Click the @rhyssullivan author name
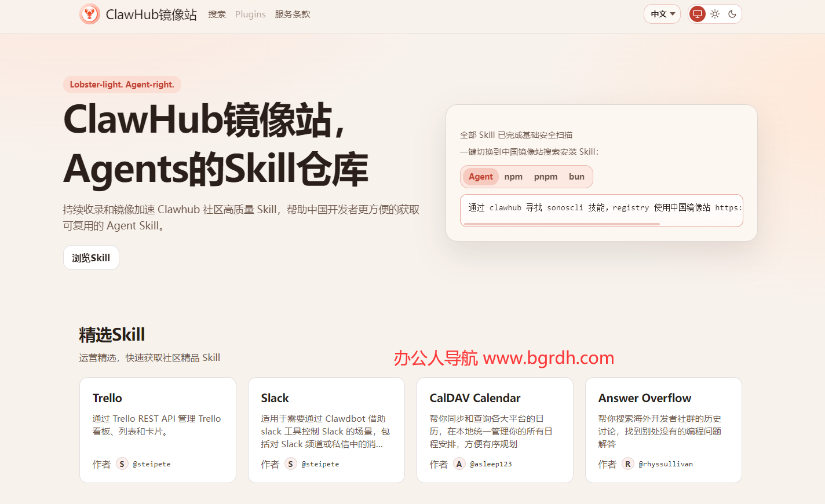The height and width of the screenshot is (504, 825). (x=666, y=464)
